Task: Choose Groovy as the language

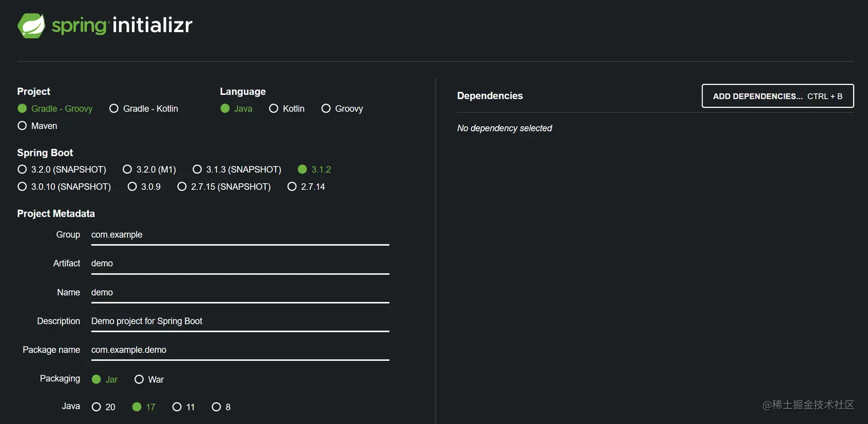Action: pos(342,109)
